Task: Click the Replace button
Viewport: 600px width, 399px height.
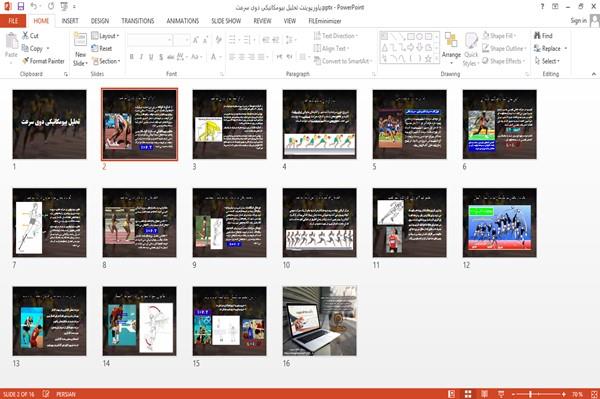Action: [551, 49]
